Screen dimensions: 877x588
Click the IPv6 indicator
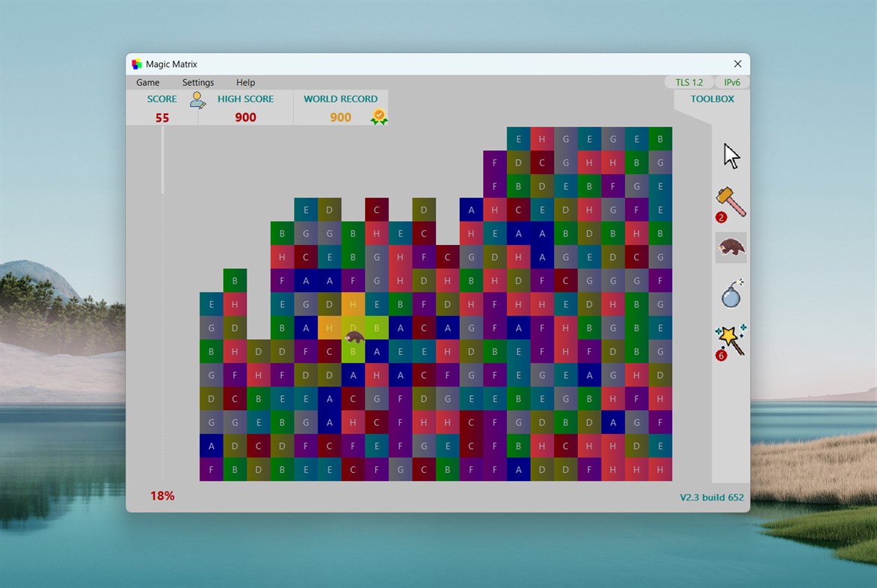[x=732, y=82]
